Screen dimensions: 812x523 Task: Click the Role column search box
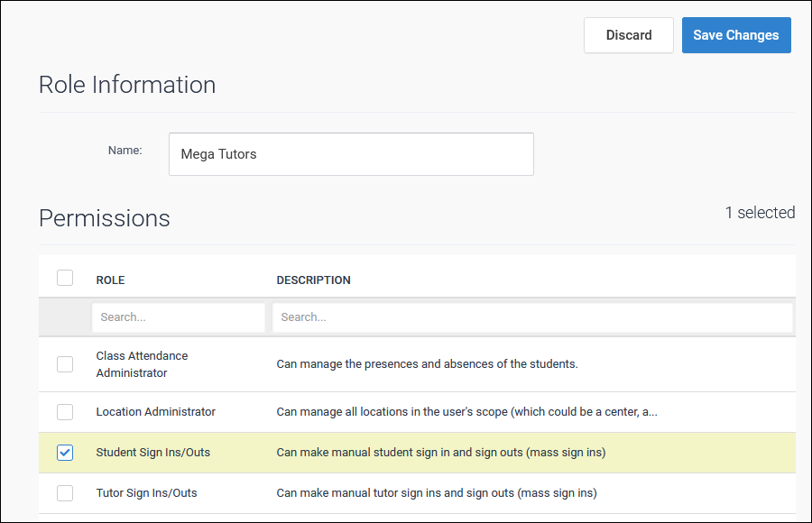[178, 317]
